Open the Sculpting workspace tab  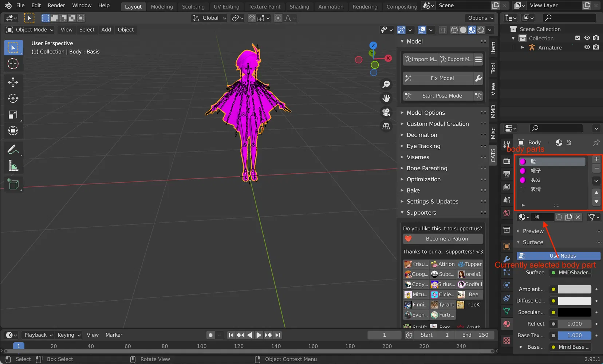[193, 7]
